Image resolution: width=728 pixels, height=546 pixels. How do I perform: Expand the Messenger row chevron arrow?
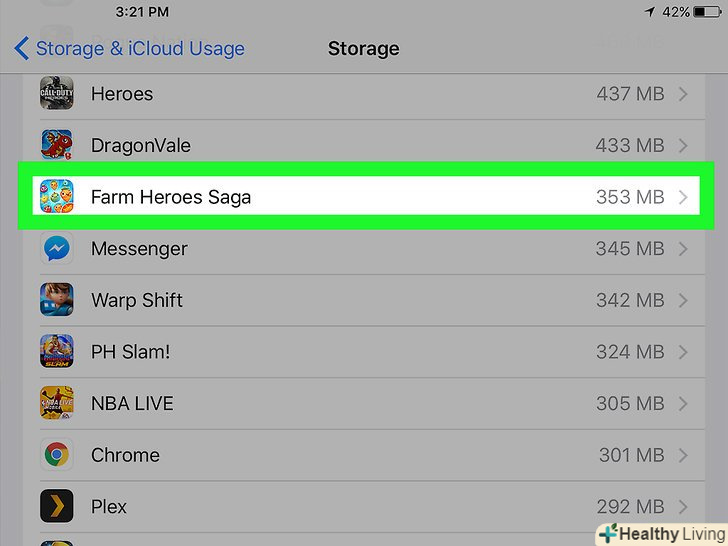(x=684, y=248)
